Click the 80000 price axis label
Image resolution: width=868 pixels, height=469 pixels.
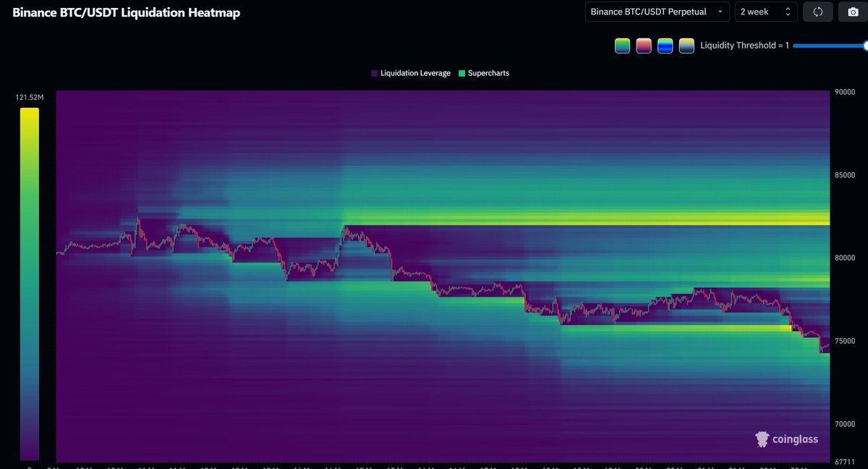point(846,258)
